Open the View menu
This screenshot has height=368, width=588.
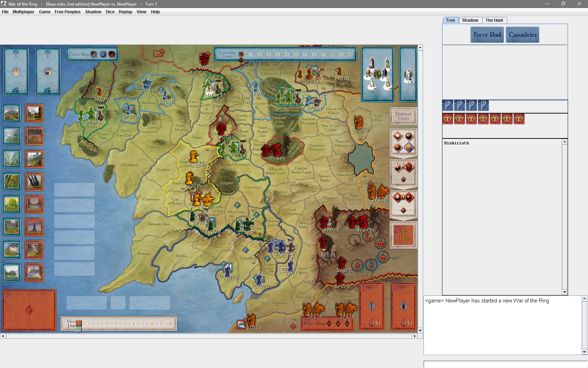click(x=141, y=12)
